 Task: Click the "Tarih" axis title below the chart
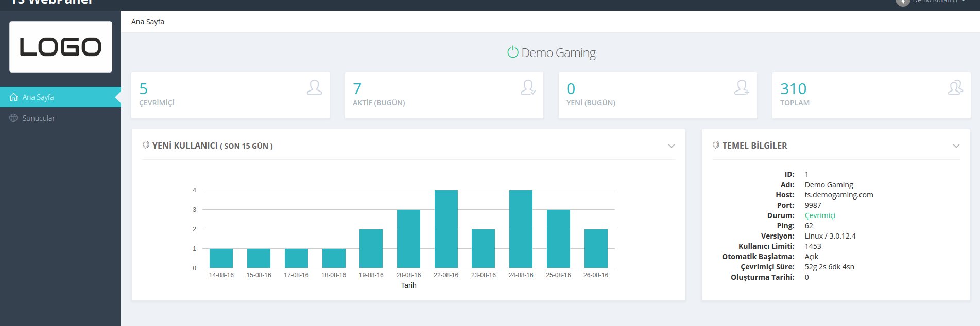[x=409, y=285]
